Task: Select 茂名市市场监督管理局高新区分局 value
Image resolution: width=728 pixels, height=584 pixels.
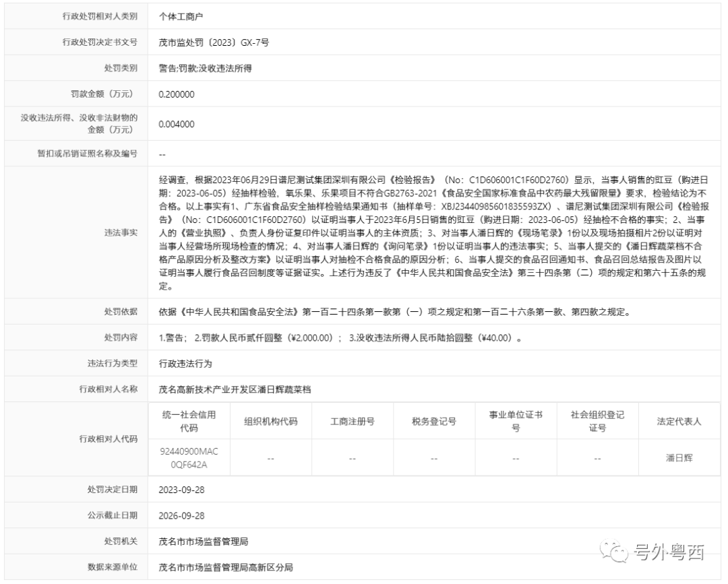Action: coord(226,567)
